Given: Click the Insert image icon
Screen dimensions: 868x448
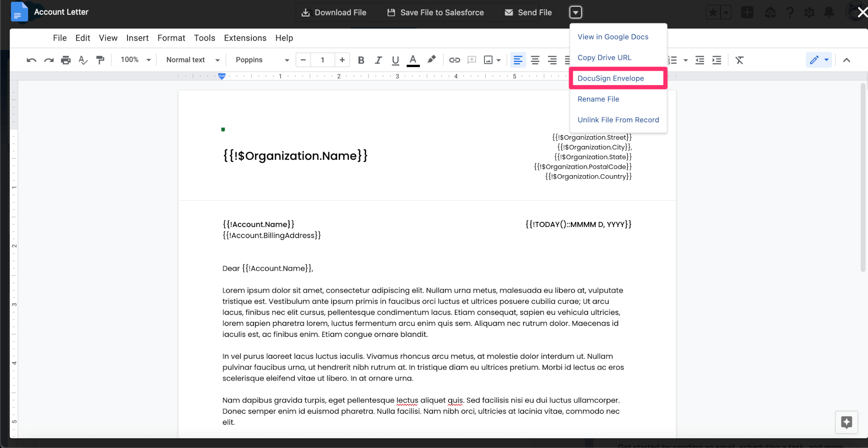Looking at the screenshot, I should click(x=488, y=60).
